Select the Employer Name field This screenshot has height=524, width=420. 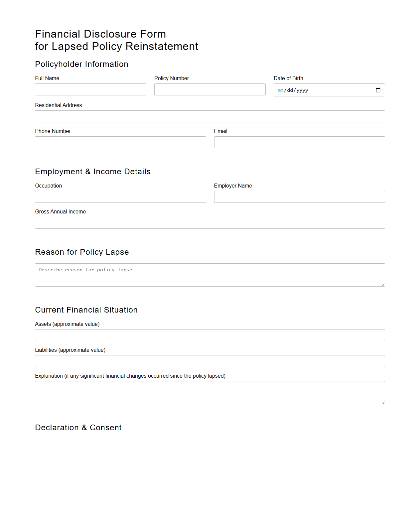pyautogui.click(x=299, y=196)
